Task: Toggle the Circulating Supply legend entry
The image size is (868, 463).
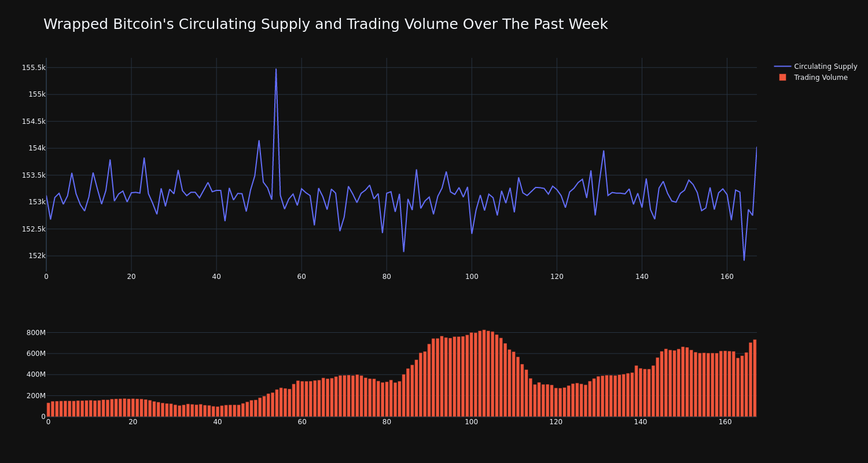Action: pyautogui.click(x=816, y=67)
